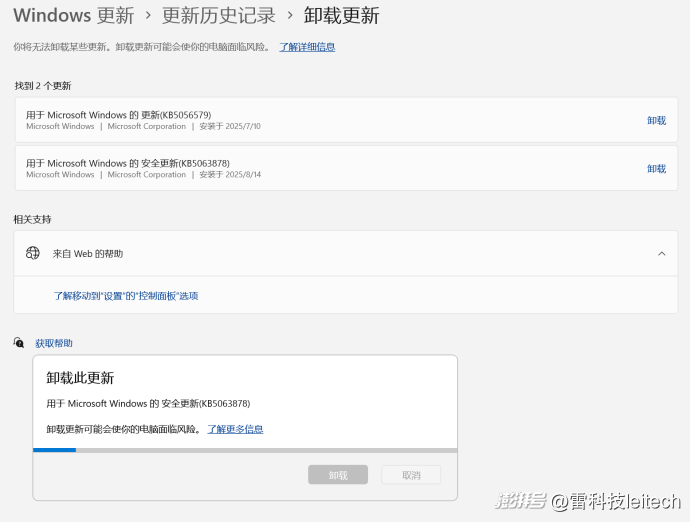
Task: Click the breadcrumb chevron after Windows 更新
Action: coord(148,15)
